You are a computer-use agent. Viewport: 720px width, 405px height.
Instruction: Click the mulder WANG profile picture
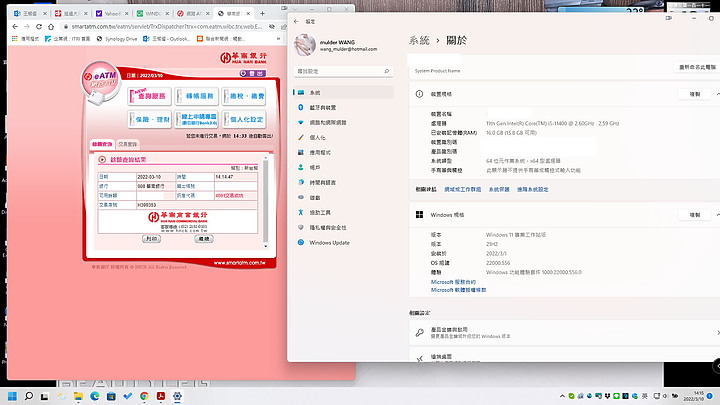pos(304,45)
